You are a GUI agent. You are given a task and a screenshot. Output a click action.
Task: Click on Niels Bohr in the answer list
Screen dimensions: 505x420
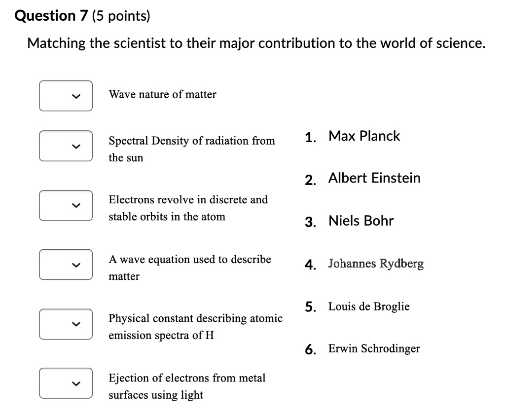click(x=360, y=221)
